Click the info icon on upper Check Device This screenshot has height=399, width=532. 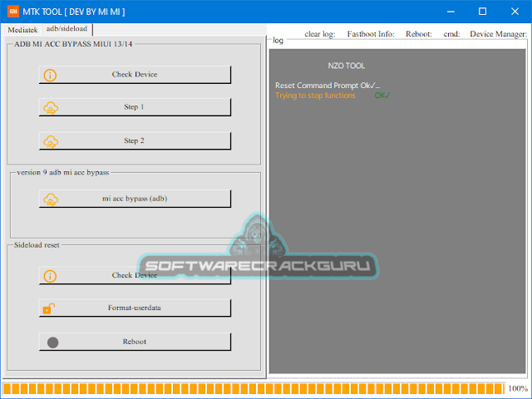coord(50,75)
